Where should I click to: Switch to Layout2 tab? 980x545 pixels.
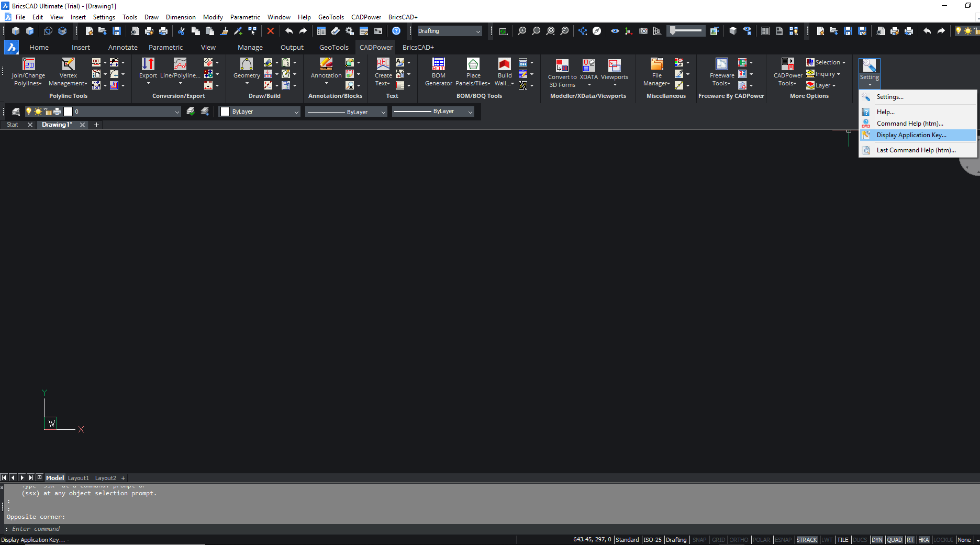coord(106,478)
